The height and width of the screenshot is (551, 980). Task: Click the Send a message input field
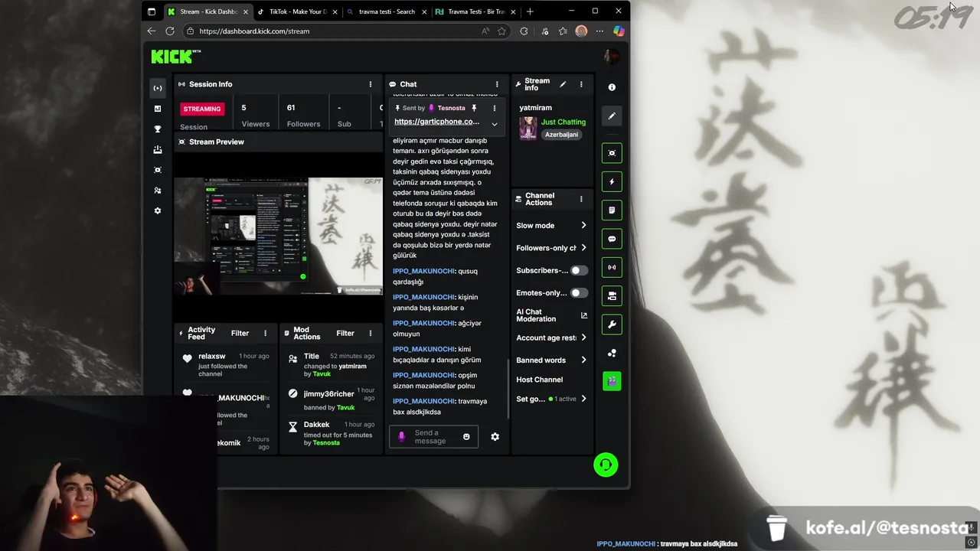[x=433, y=436]
